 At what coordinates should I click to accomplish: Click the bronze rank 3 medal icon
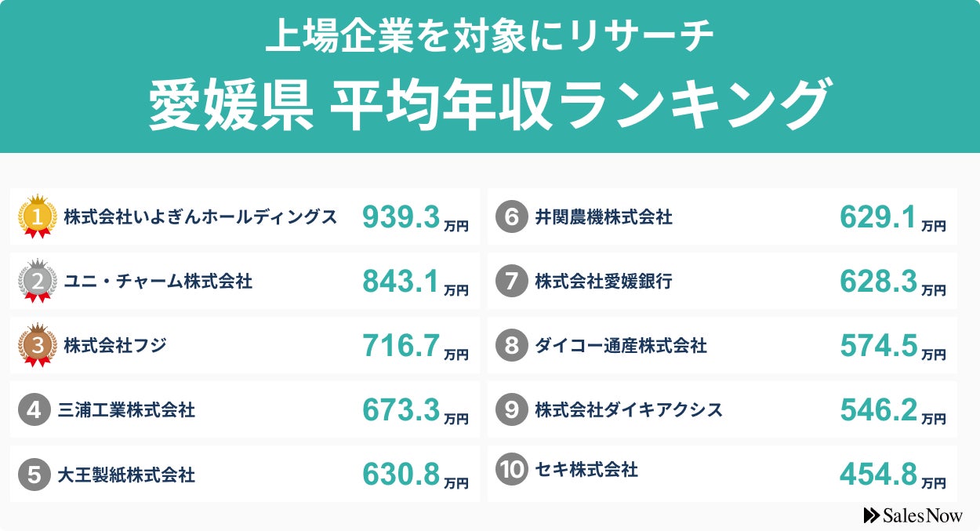(x=38, y=345)
